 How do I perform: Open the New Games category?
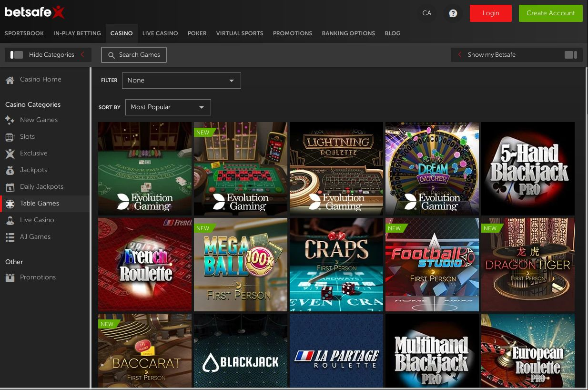coord(39,120)
